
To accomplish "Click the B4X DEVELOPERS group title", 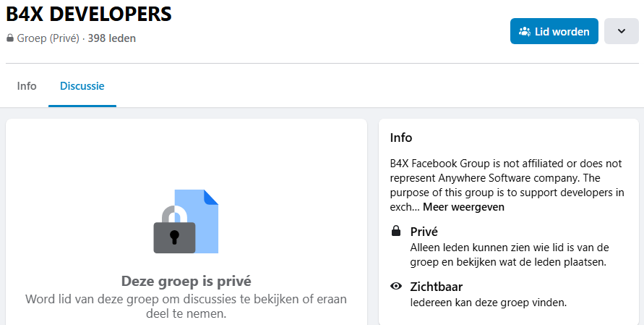I will coord(89,14).
